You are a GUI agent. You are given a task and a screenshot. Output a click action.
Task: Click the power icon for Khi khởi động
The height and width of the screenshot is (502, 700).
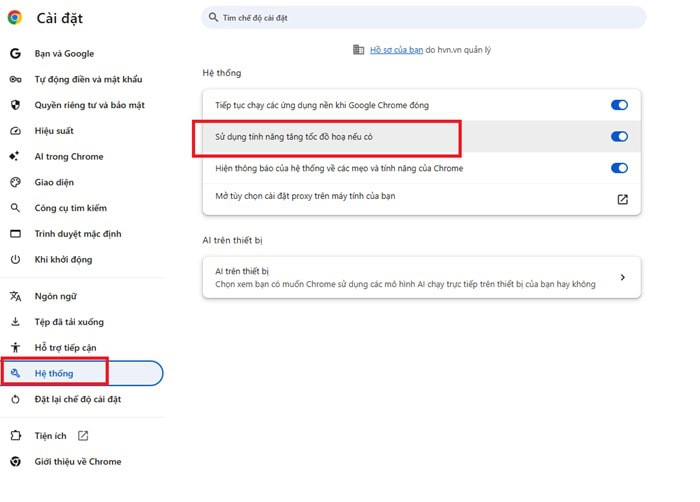click(15, 259)
